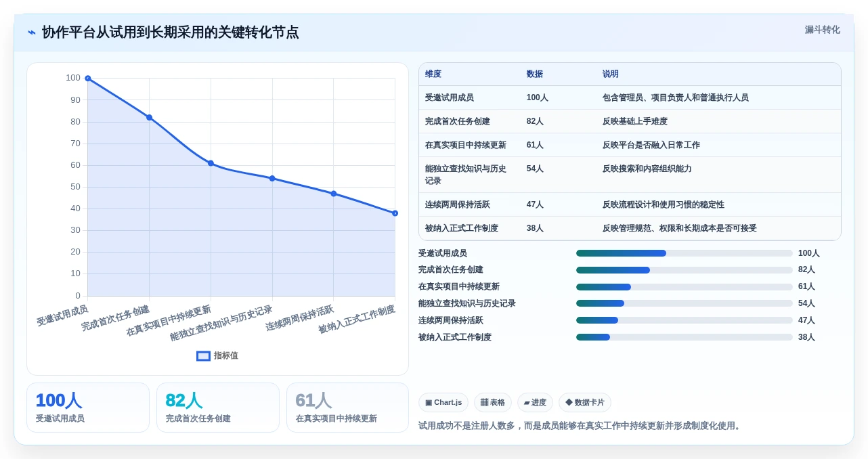Click the 连续两周保持活跃 progress bar
This screenshot has width=868, height=459.
pos(685,320)
